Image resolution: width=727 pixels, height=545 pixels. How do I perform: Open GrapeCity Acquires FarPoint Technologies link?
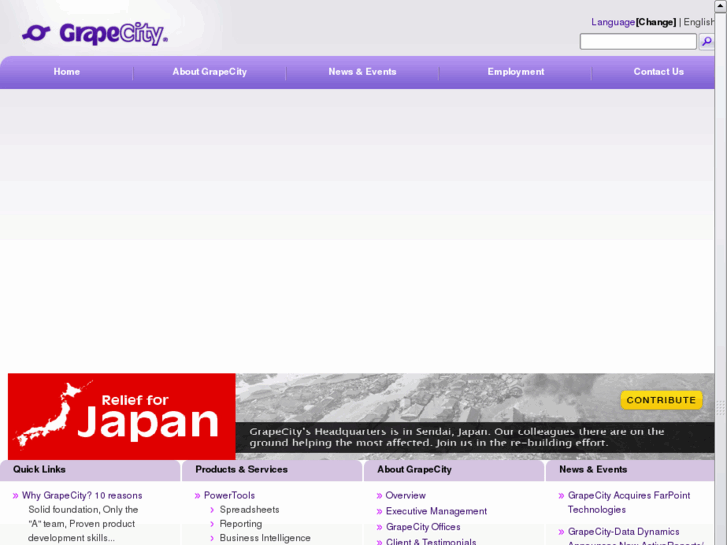(x=629, y=502)
